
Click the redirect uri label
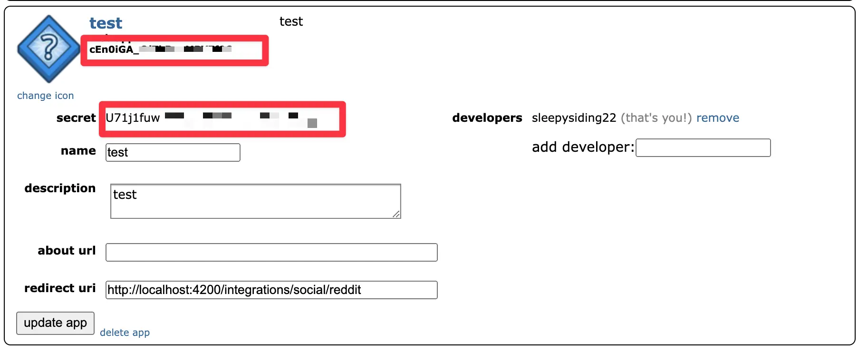60,288
